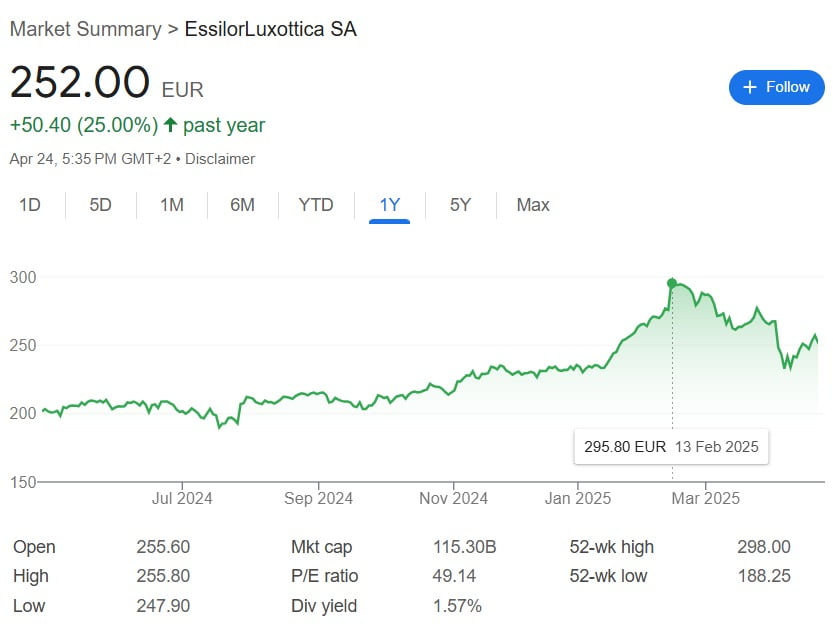The height and width of the screenshot is (628, 833).
Task: Click the EssilorLuxottica SA title
Action: pyautogui.click(x=271, y=29)
